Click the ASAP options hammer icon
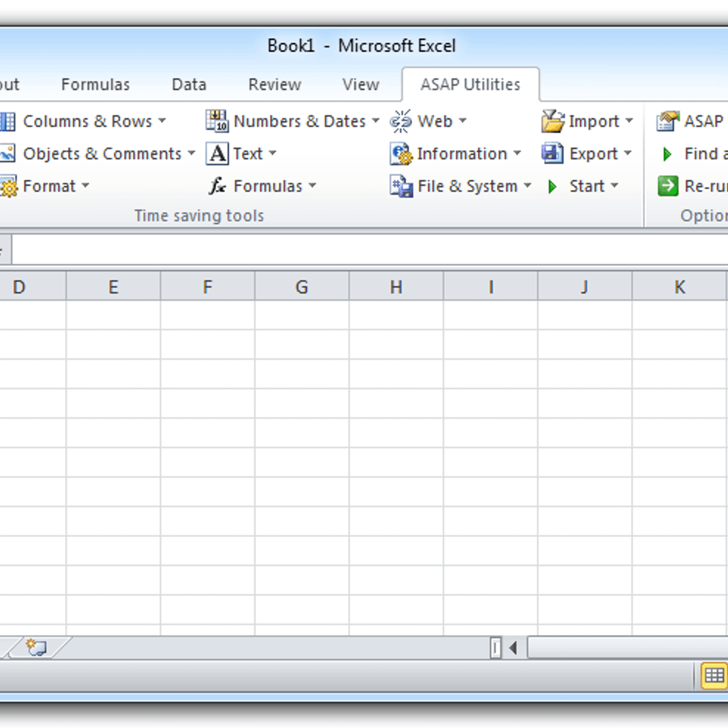 [x=668, y=121]
